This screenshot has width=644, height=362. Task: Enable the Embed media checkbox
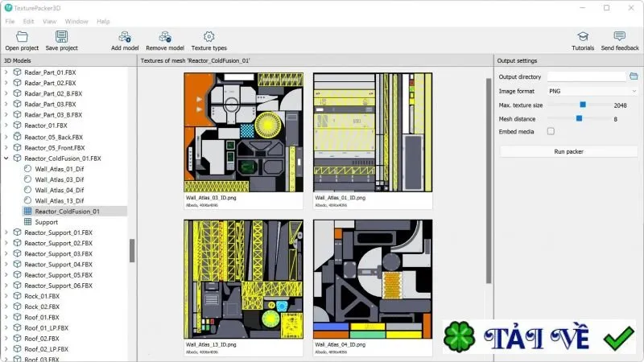[551, 131]
